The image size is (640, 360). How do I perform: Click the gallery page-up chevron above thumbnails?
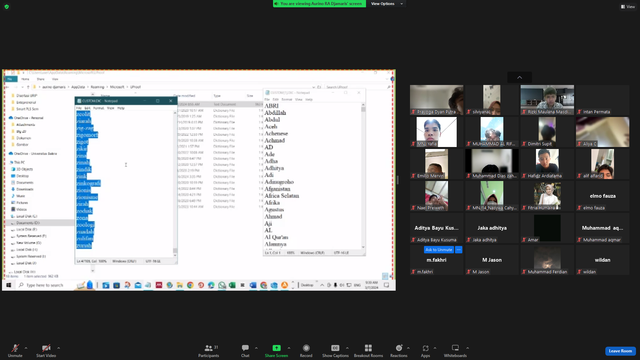(x=520, y=78)
